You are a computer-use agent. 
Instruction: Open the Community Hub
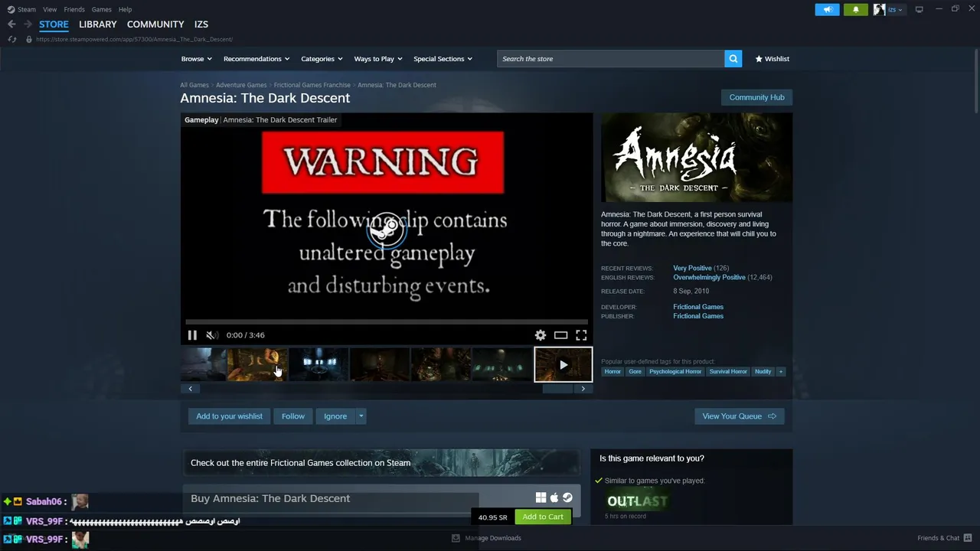pyautogui.click(x=756, y=97)
